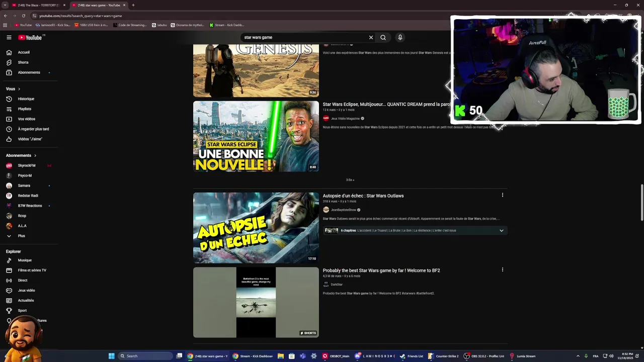644x362 pixels.
Task: Open the 16Bit USB frein bookmark
Action: [91, 25]
